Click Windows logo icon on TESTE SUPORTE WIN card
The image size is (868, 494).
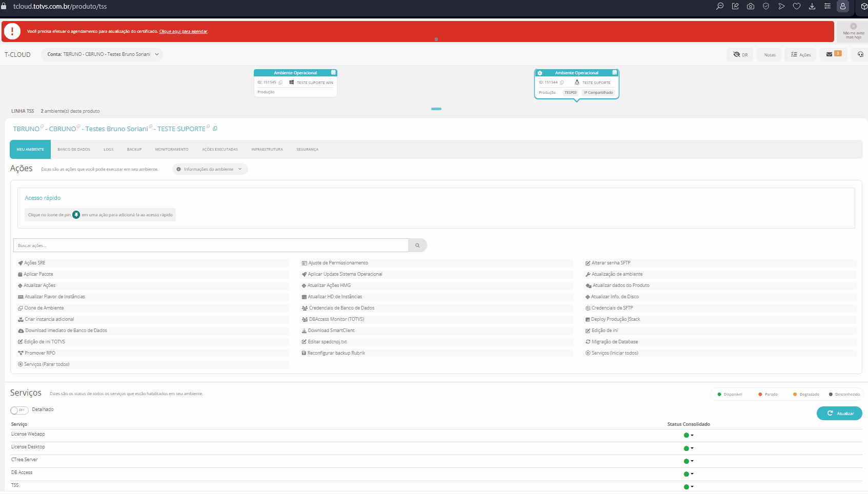pos(291,83)
